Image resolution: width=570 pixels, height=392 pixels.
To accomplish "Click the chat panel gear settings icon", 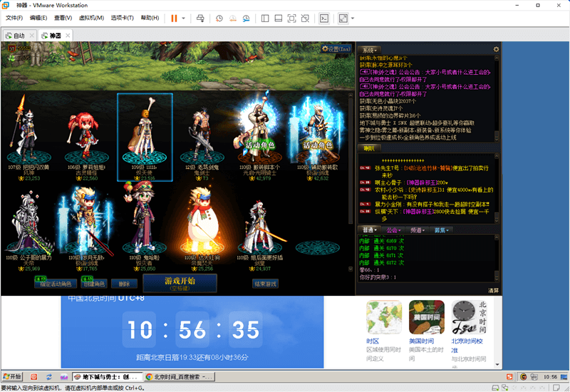I will click(x=496, y=49).
